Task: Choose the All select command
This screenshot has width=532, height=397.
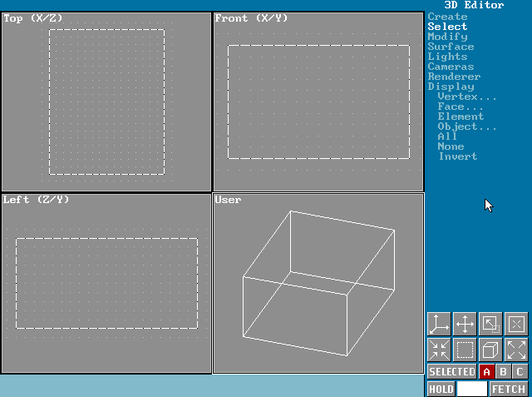Action: click(x=447, y=136)
